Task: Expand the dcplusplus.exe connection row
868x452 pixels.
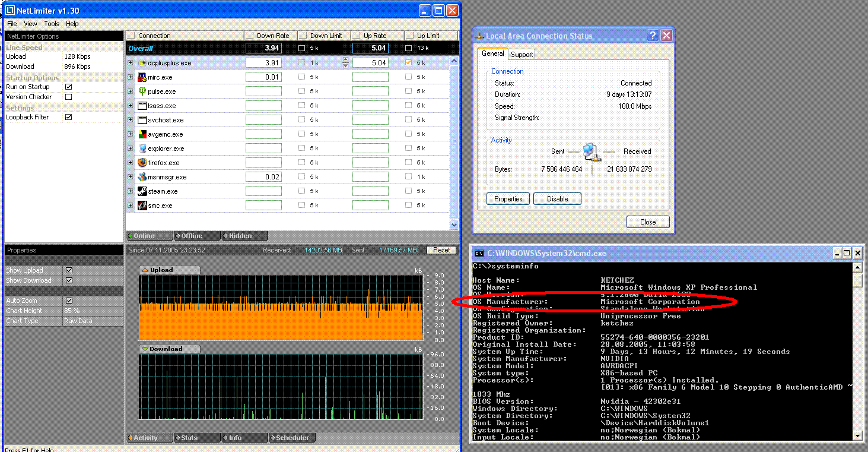Action: tap(131, 62)
